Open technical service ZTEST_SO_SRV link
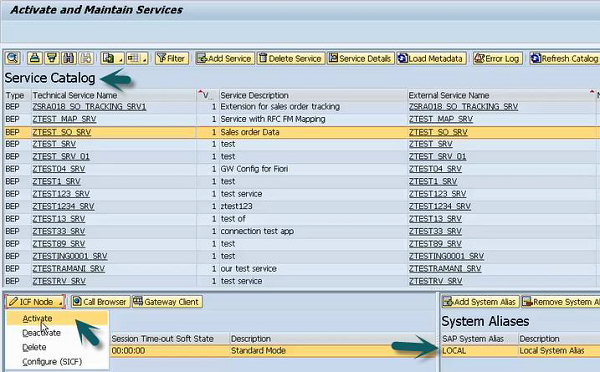600x372 pixels. coord(62,132)
